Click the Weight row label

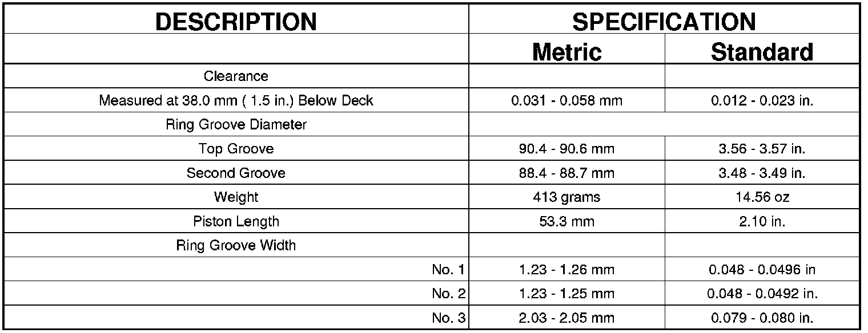(x=236, y=197)
